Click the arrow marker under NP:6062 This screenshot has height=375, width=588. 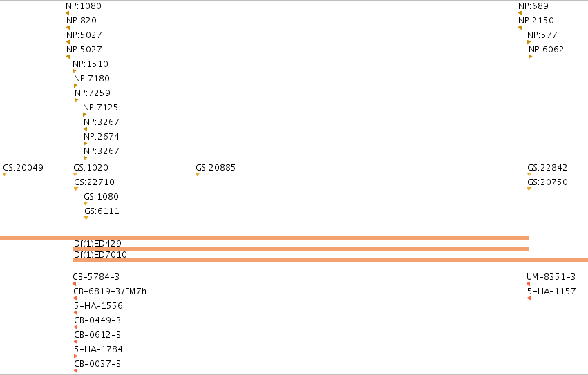[530, 57]
